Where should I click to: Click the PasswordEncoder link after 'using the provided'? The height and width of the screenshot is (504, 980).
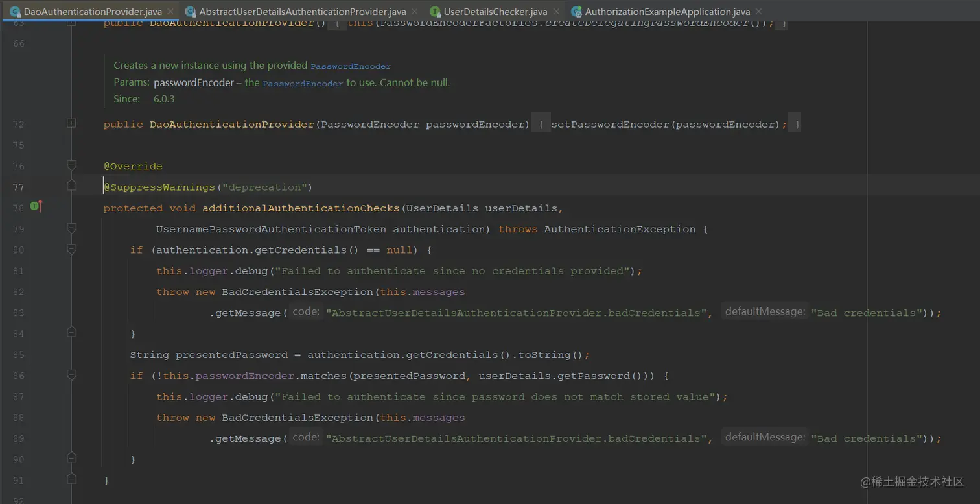(351, 66)
